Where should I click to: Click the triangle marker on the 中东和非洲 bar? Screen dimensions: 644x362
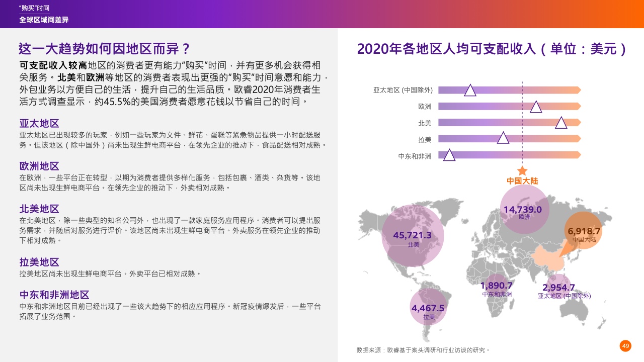[449, 155]
